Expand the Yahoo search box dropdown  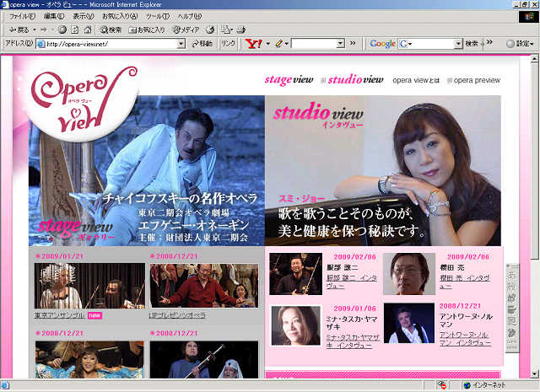point(340,44)
